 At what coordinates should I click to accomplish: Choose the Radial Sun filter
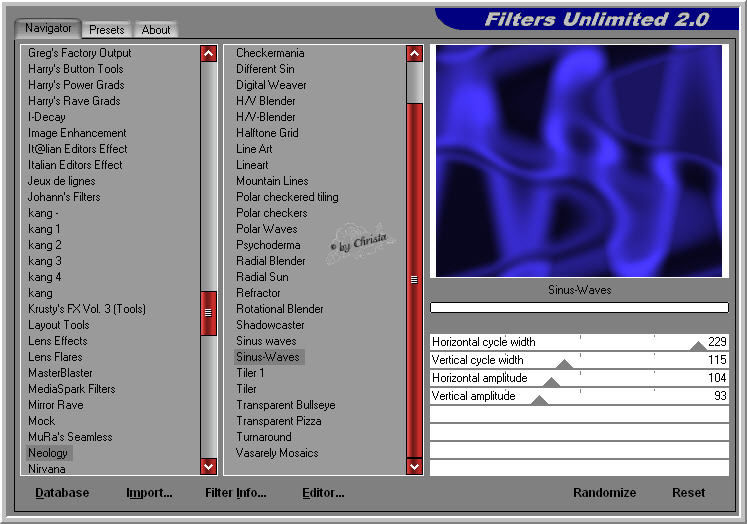tap(262, 277)
